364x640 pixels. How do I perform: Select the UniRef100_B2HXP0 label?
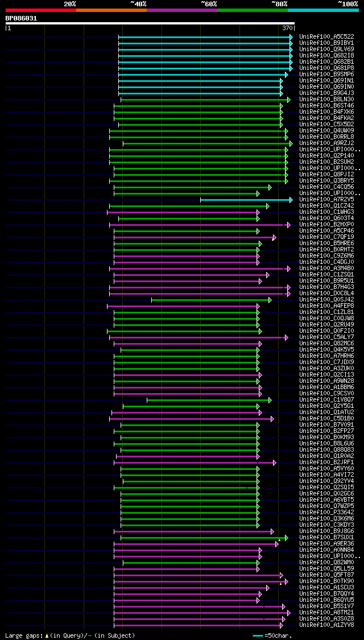click(x=326, y=224)
